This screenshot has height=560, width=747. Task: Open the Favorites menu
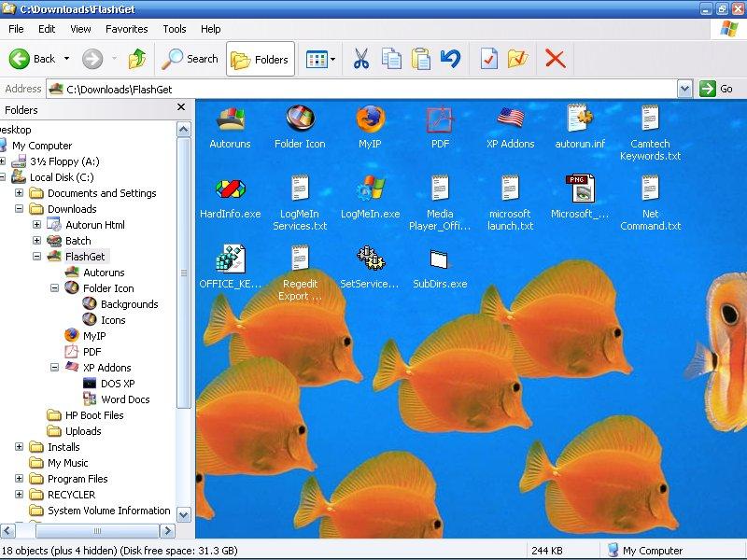coord(126,29)
